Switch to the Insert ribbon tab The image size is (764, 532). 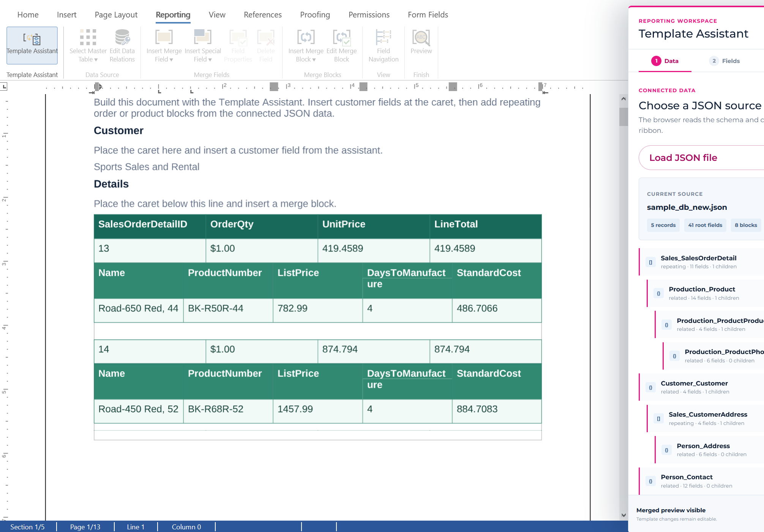coord(66,15)
